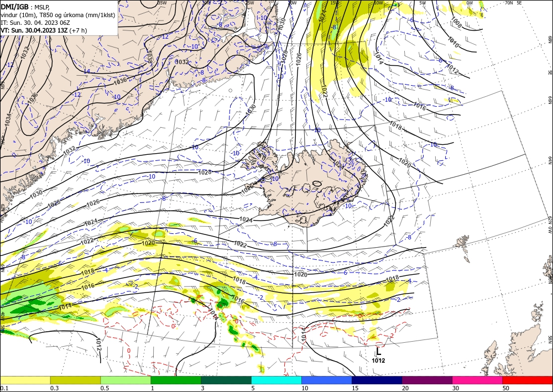
Task: Click the 1008 isobar label
Action: tap(456, 23)
